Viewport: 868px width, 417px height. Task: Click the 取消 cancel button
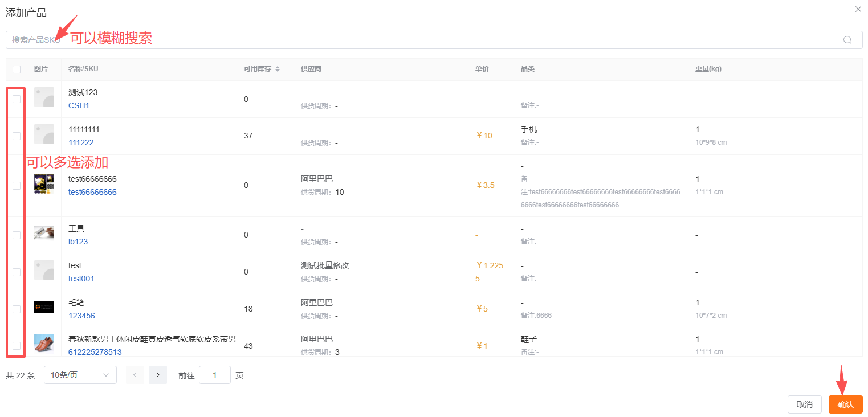(x=804, y=404)
